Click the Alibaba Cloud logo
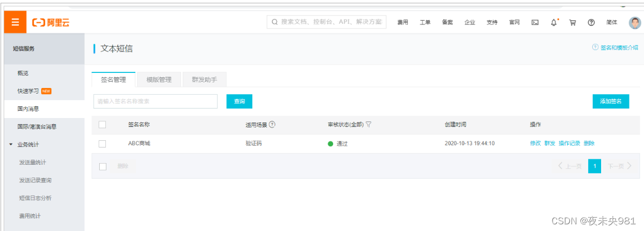 pos(51,23)
